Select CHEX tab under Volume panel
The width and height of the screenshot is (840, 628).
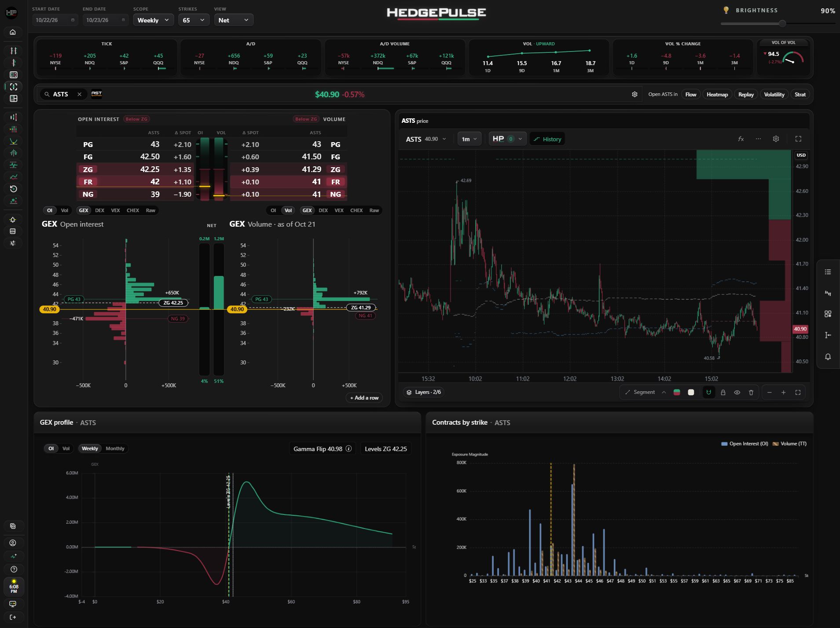click(x=356, y=210)
